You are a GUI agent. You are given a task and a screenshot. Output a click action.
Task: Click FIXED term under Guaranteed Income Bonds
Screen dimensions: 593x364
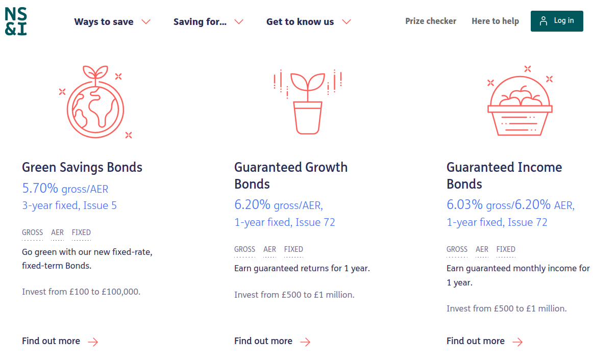[x=506, y=249]
